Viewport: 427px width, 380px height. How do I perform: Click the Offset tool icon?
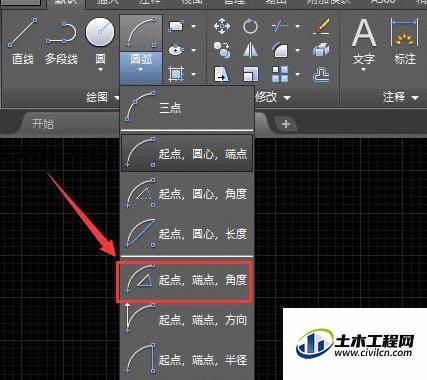322,74
